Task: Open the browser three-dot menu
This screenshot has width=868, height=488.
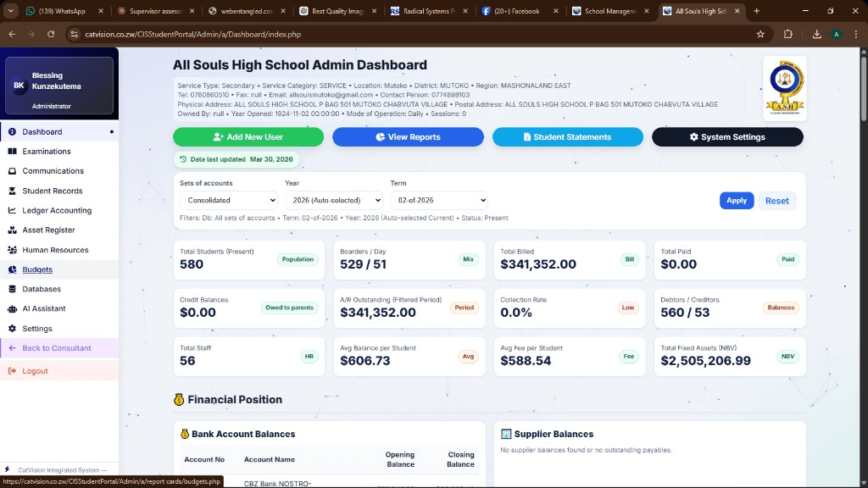Action: (856, 34)
